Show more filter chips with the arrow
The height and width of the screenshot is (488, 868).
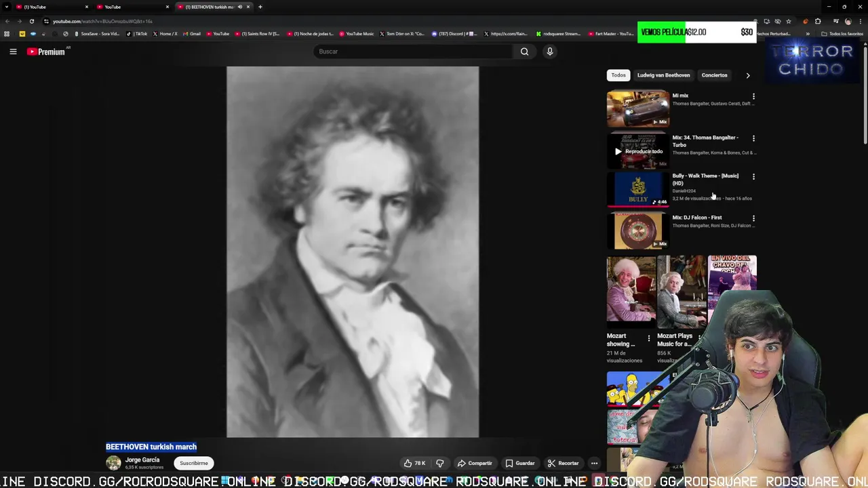click(748, 75)
